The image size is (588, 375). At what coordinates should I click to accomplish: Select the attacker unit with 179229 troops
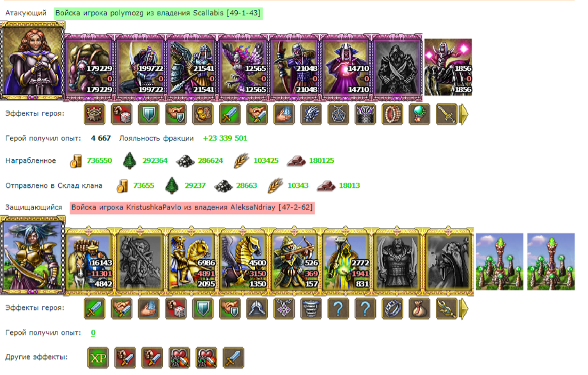pyautogui.click(x=89, y=68)
